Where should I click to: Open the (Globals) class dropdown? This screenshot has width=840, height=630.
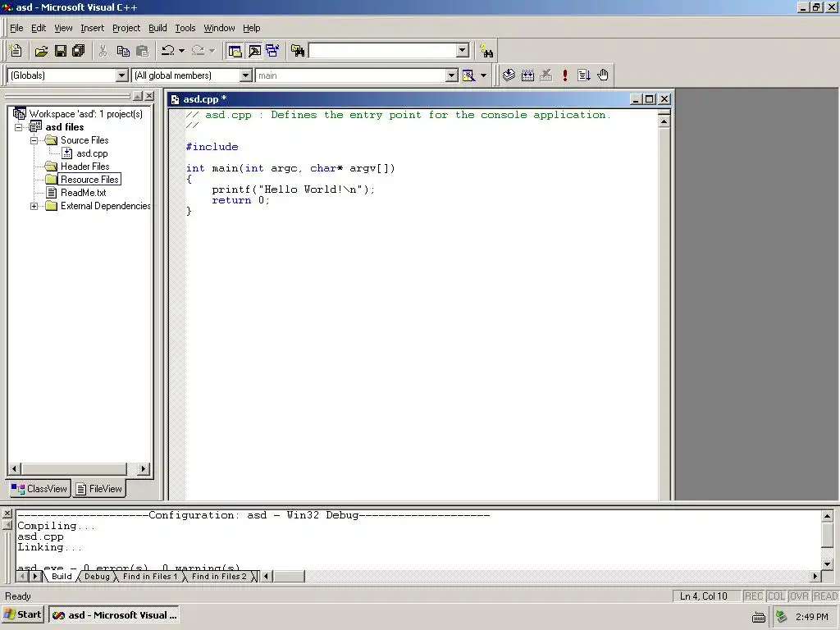click(122, 75)
